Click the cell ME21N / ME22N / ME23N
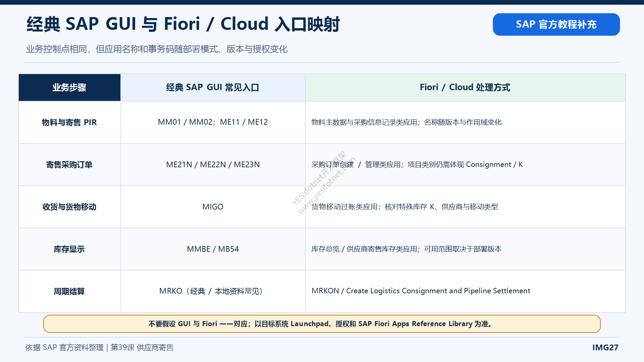 point(213,165)
